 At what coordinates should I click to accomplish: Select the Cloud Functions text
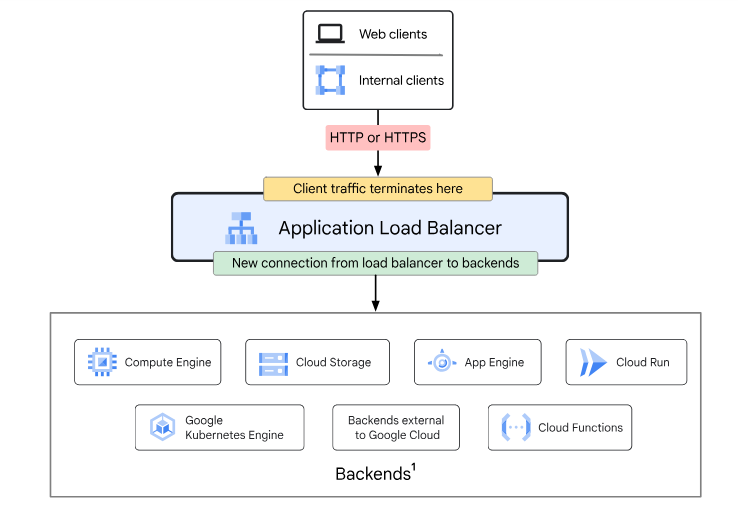(580, 427)
